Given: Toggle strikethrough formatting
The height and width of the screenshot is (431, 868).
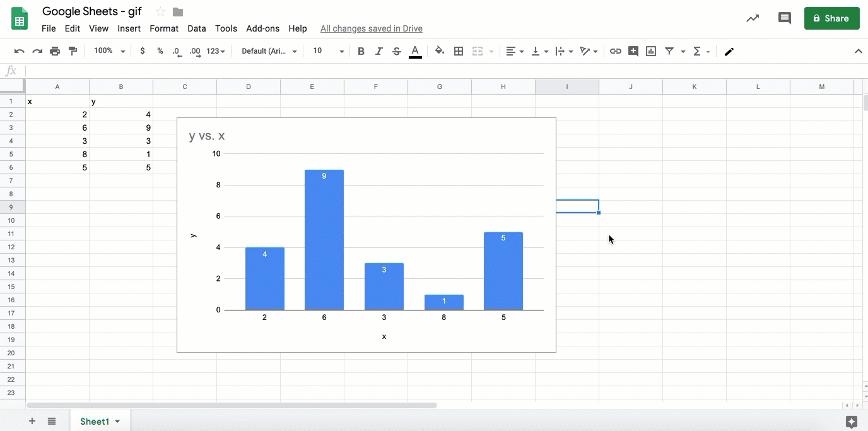Looking at the screenshot, I should [397, 51].
